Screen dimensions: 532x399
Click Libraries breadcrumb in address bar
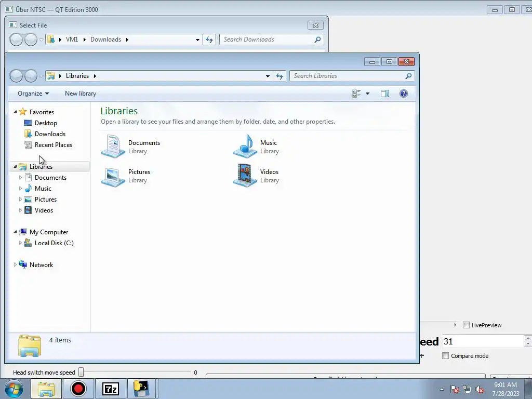point(77,76)
